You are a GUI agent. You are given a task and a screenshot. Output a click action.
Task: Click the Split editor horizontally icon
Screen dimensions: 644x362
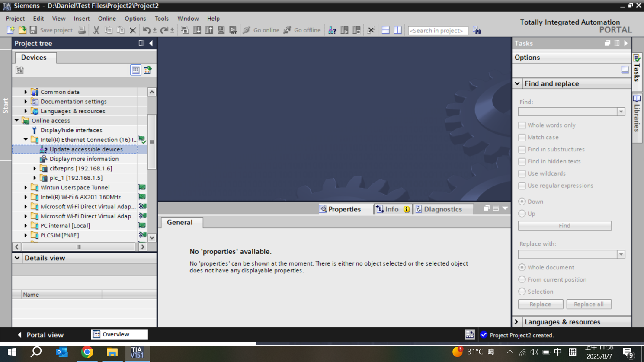coord(386,30)
